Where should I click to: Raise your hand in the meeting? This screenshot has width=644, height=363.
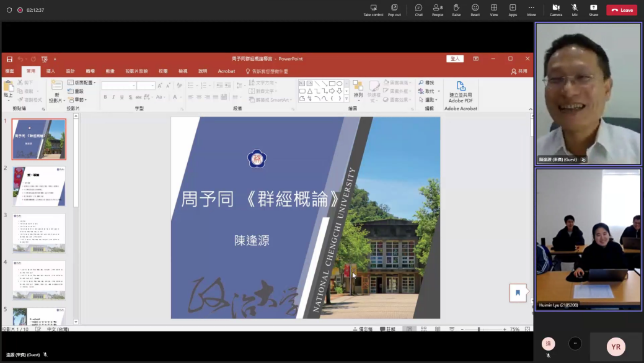456,10
